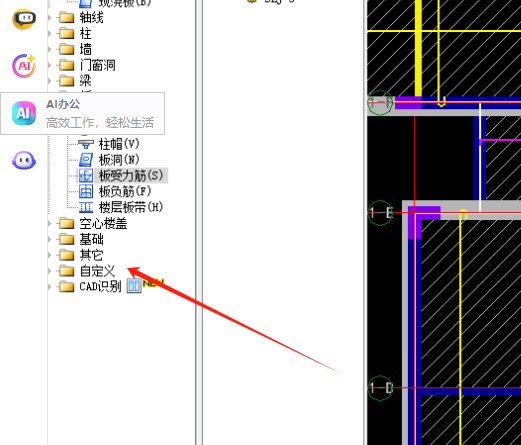Click the 柱帽(V) column cap icon
Image resolution: width=521 pixels, height=445 pixels.
pos(86,144)
